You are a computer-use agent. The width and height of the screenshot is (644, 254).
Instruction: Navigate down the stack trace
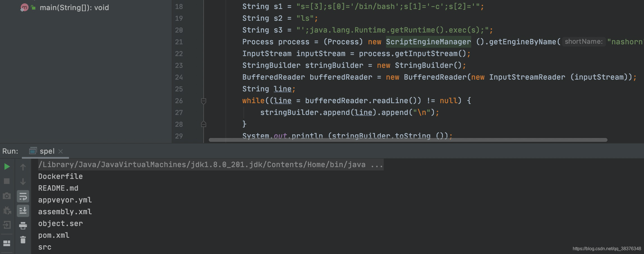[22, 181]
